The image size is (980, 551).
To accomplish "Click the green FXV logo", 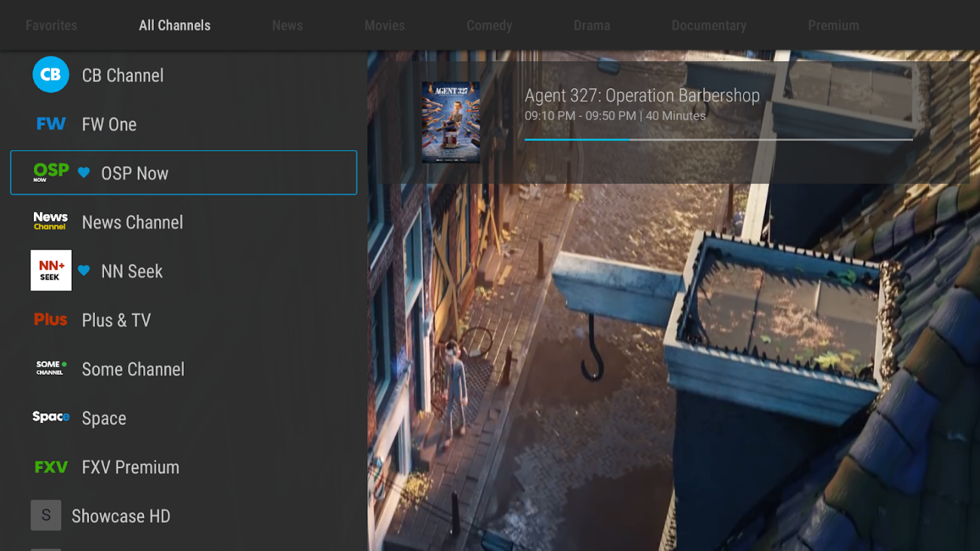I will point(51,467).
